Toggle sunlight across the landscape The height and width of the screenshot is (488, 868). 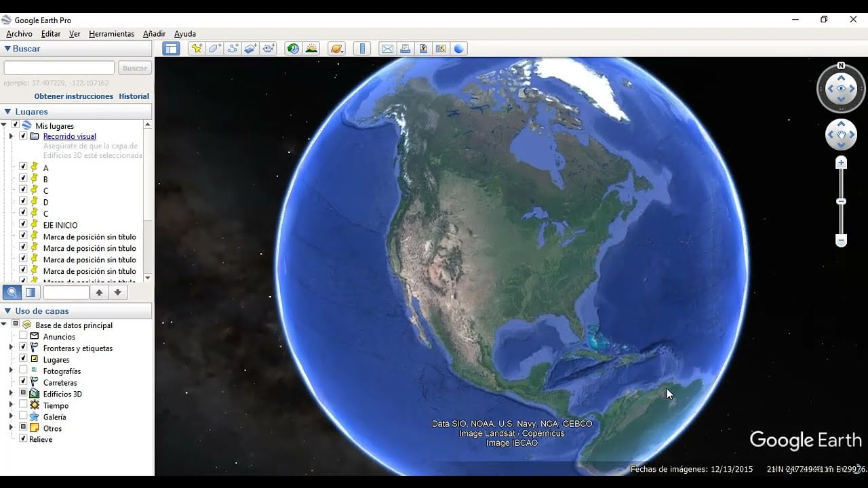coord(311,48)
